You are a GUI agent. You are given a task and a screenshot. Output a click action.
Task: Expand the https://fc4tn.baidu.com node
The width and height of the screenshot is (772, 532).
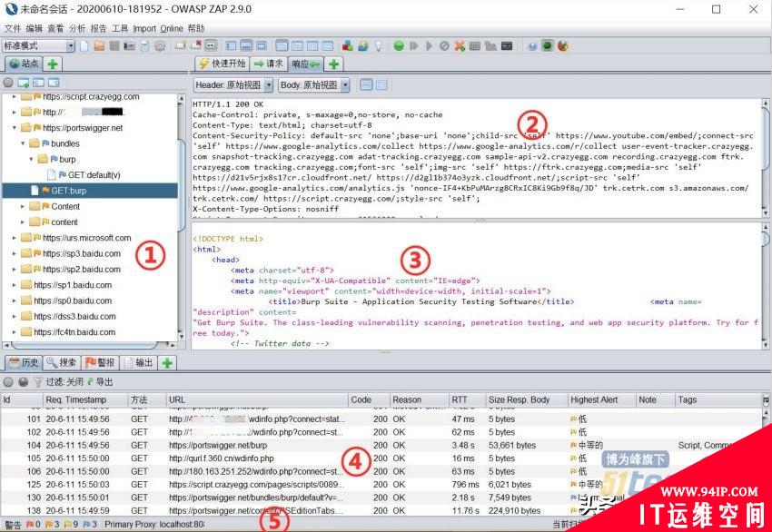coord(15,332)
